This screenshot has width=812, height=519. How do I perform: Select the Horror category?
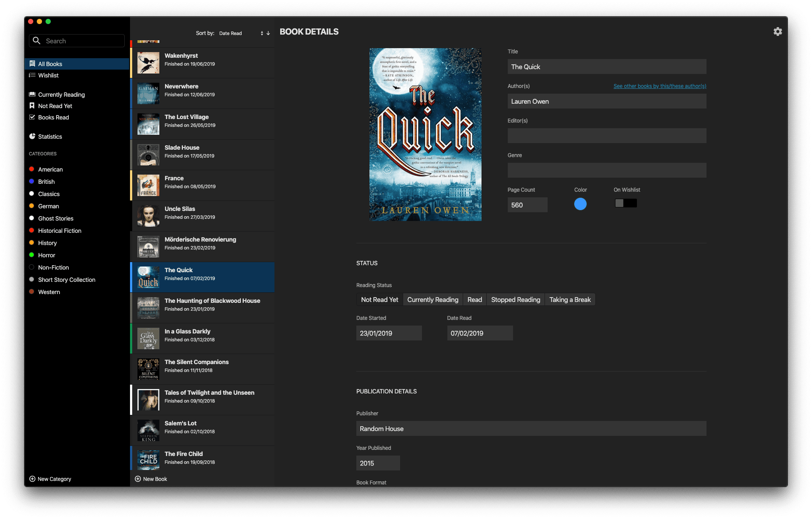46,255
